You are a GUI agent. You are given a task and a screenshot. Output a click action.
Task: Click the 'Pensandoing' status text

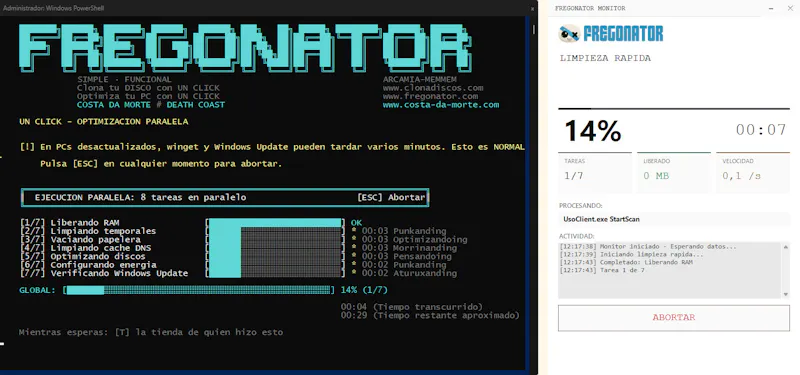click(422, 256)
